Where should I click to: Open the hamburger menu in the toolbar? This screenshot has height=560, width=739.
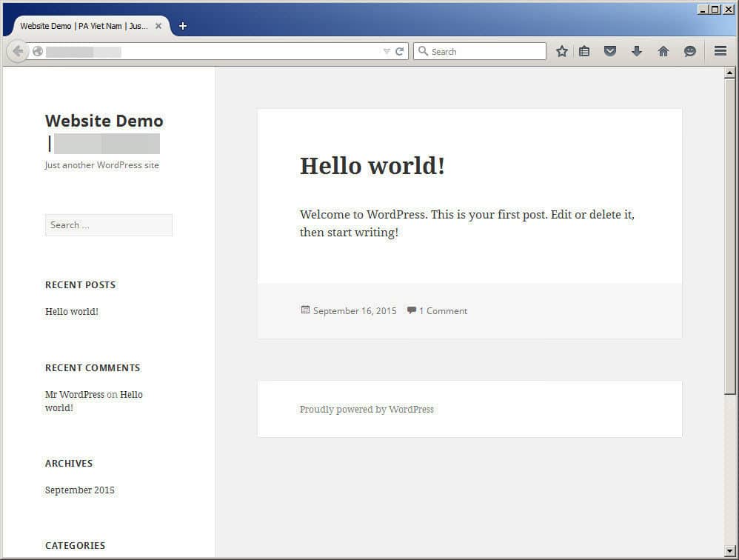[720, 51]
